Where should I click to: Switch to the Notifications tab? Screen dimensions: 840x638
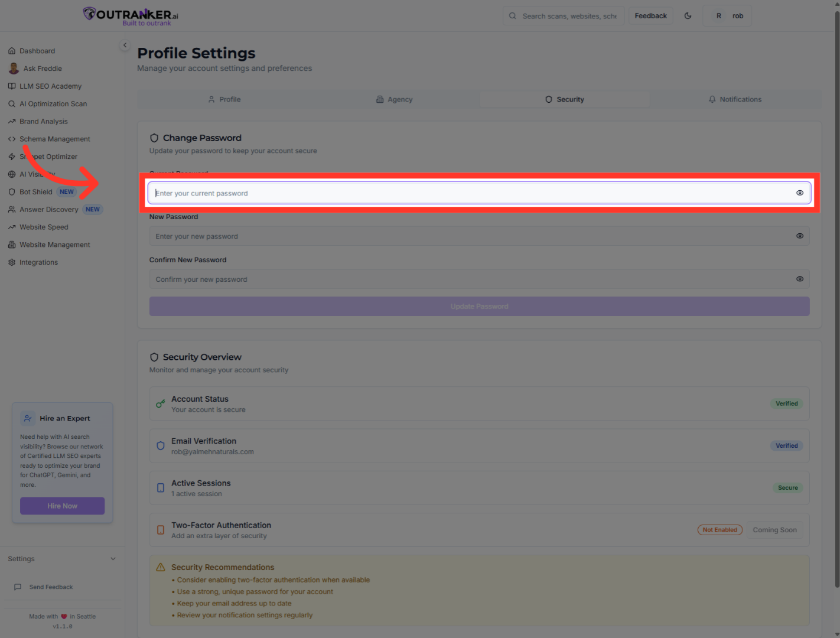point(735,99)
